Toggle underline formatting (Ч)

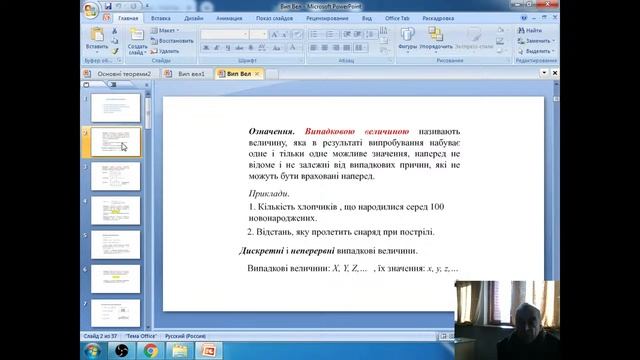coord(227,48)
